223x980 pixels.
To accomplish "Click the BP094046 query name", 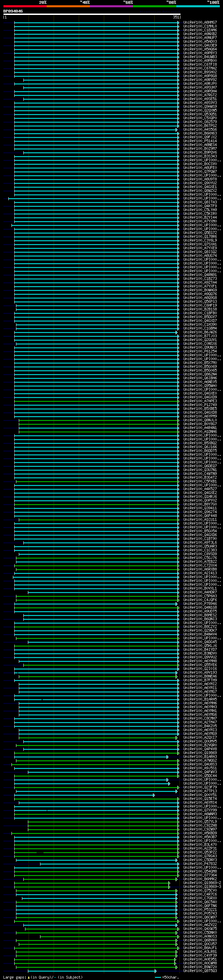I will click(x=13, y=11).
